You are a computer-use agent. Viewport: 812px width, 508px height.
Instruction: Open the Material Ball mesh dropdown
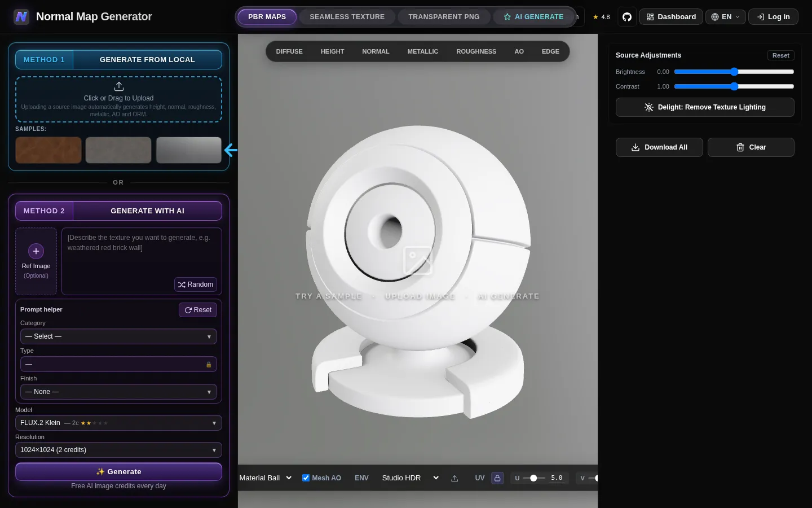click(x=266, y=478)
